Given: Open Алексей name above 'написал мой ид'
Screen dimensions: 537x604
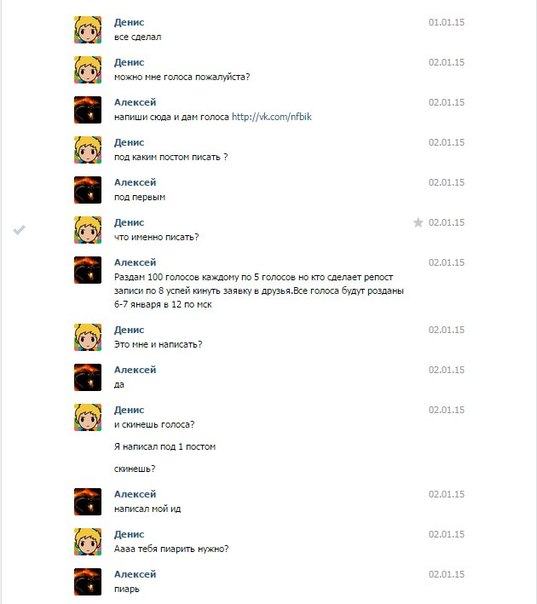Looking at the screenshot, I should (135, 494).
